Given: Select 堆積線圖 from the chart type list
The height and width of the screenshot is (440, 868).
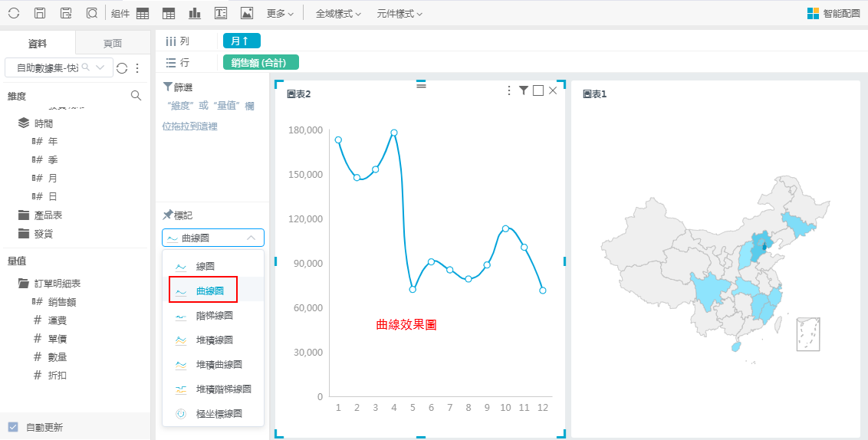Looking at the screenshot, I should pyautogui.click(x=215, y=340).
